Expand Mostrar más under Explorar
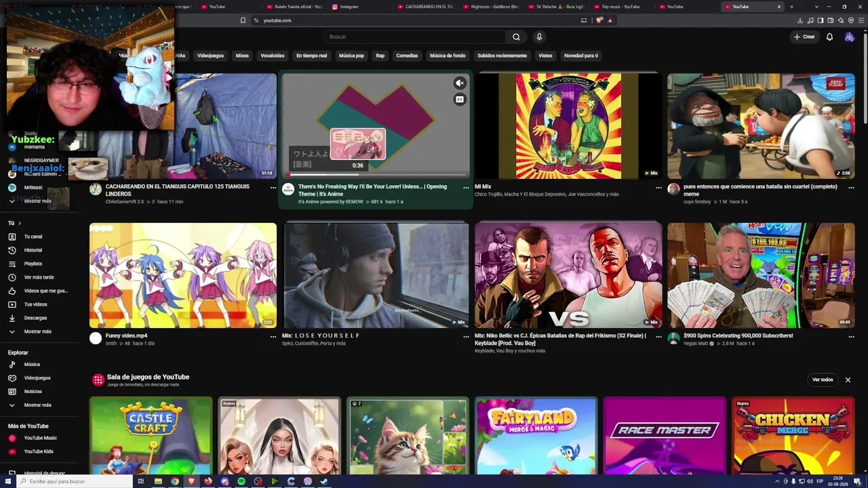Viewport: 868px width, 488px height. (39, 405)
